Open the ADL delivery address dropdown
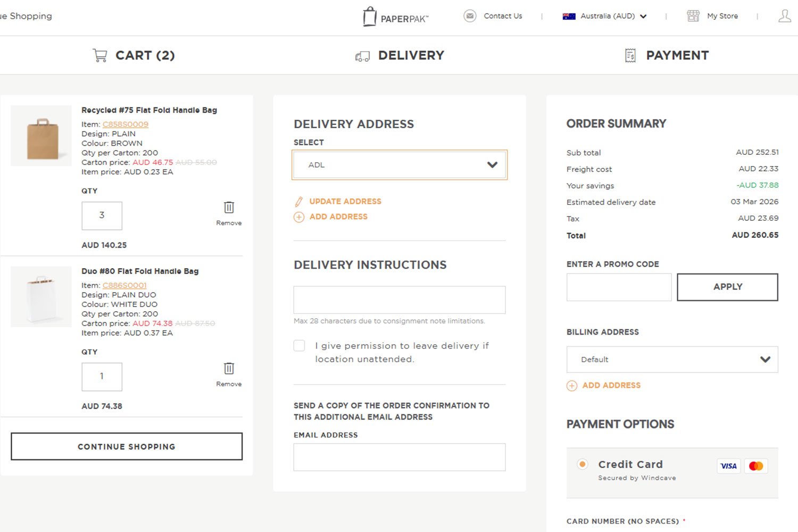Screen dimensions: 798x532 click(399, 165)
